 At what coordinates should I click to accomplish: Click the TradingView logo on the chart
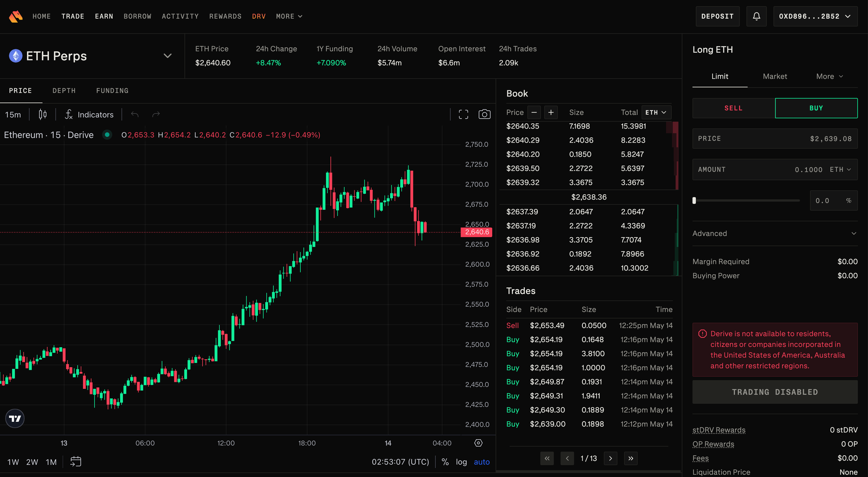(x=14, y=418)
